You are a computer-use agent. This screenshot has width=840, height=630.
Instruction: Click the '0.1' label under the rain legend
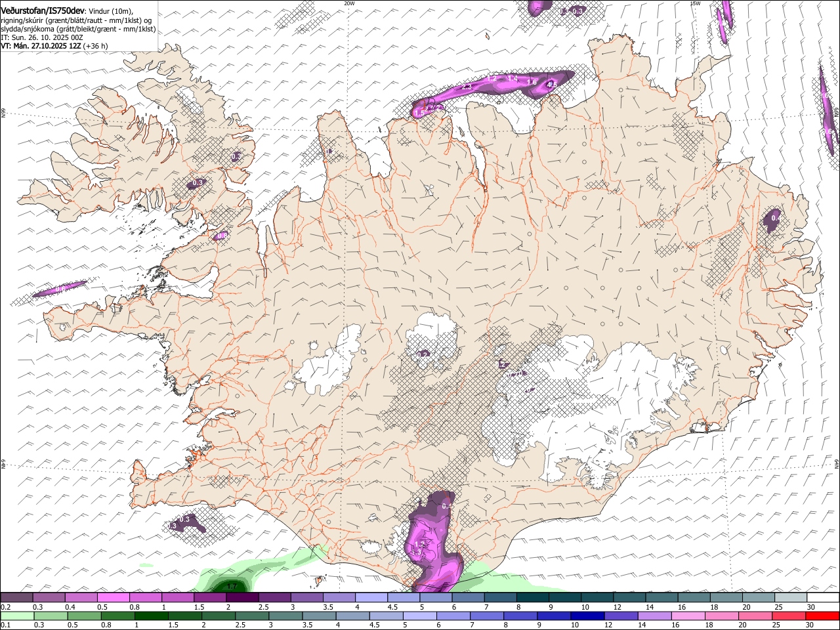(6, 625)
